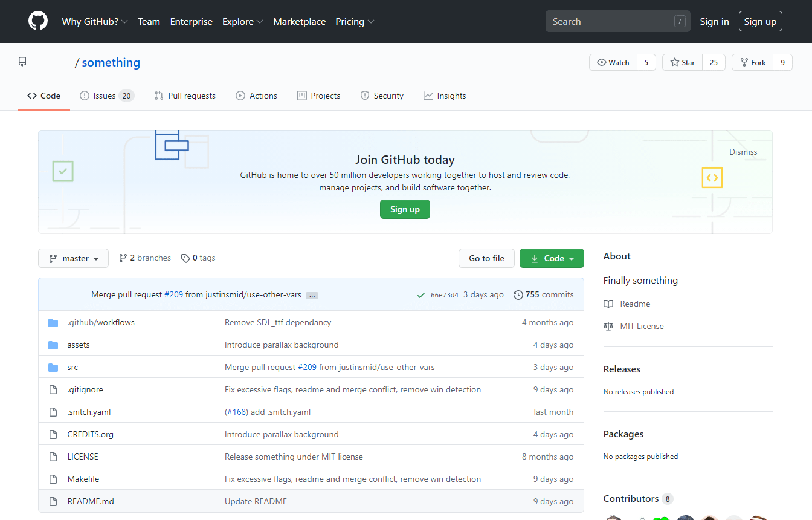The height and width of the screenshot is (520, 812).
Task: Open issue #168 in .snitch.yaml row
Action: tap(236, 412)
